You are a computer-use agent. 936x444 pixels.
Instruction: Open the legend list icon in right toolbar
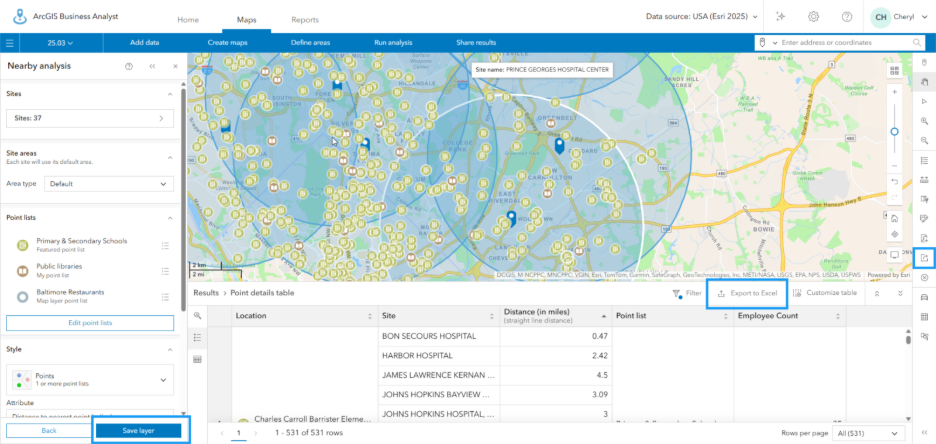coord(925,161)
